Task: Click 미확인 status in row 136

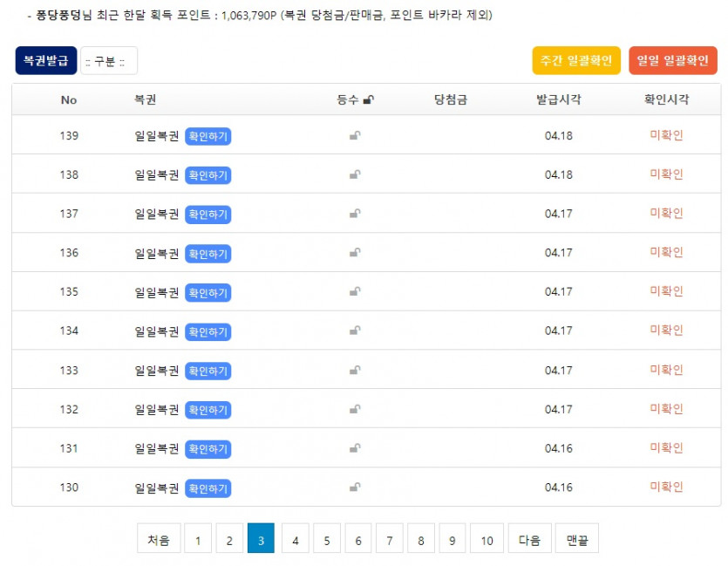Action: pyautogui.click(x=666, y=252)
